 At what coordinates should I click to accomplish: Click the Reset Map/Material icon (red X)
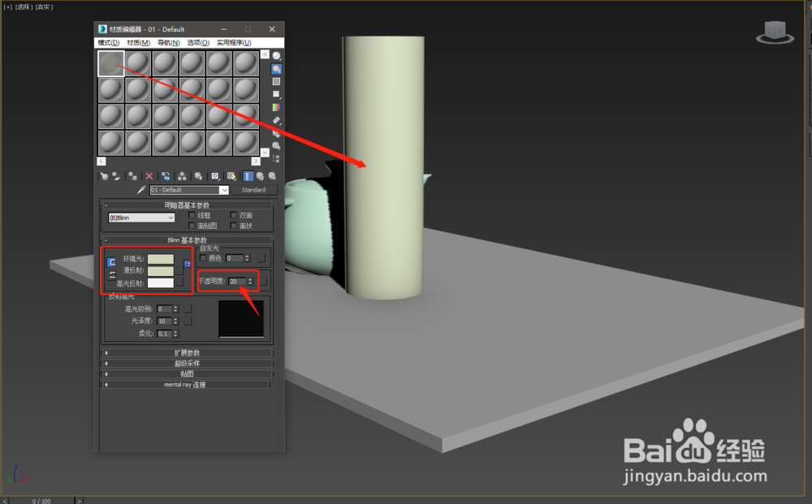(149, 175)
